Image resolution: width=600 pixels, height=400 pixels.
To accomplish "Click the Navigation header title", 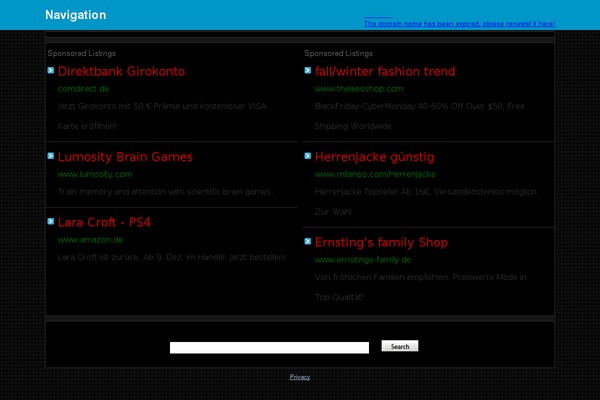I will 76,15.
